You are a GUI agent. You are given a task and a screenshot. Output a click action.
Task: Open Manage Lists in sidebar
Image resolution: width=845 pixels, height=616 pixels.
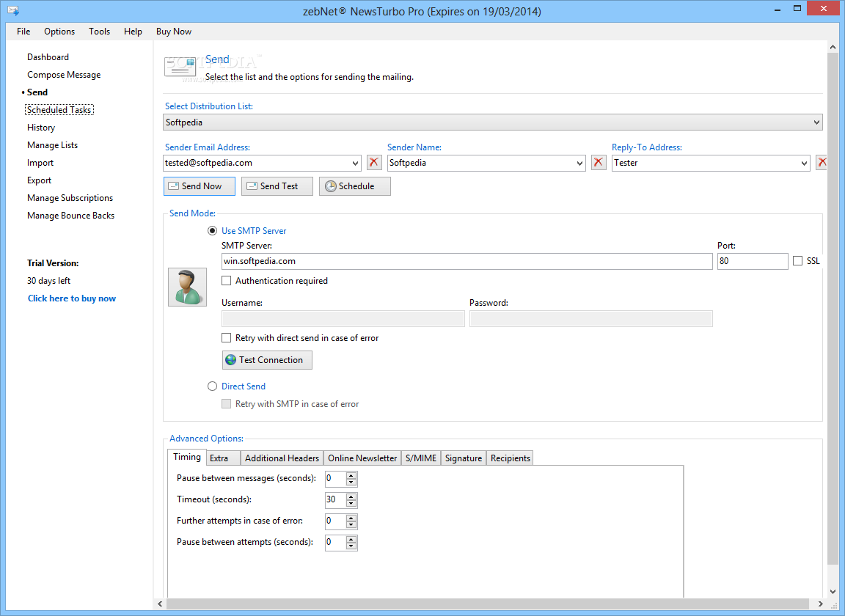pos(52,145)
